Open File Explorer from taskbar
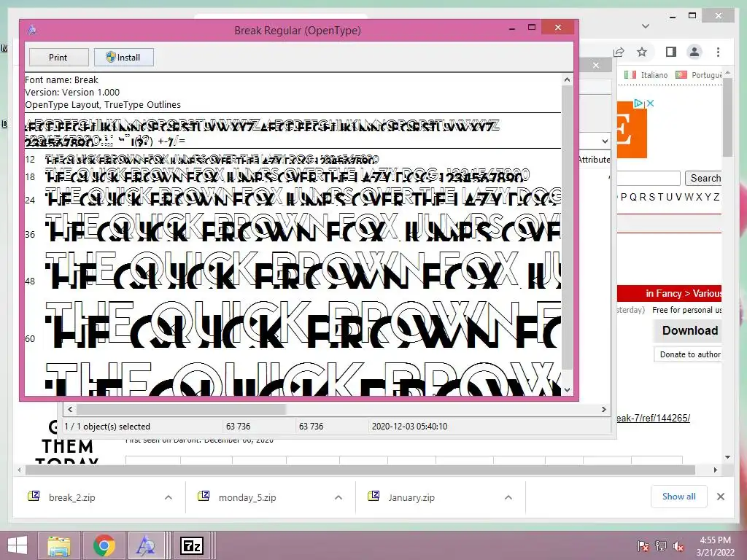The width and height of the screenshot is (747, 560). click(58, 545)
